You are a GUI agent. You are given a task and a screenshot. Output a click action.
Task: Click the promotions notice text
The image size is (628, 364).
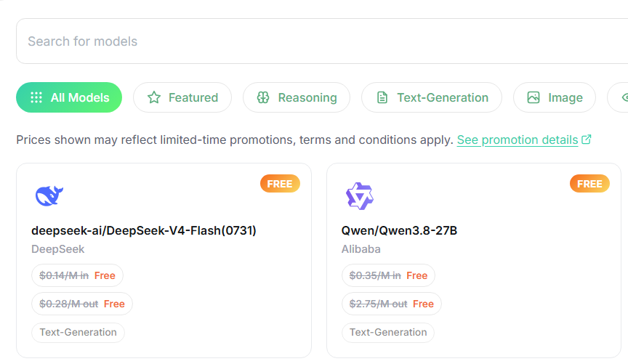(x=235, y=139)
